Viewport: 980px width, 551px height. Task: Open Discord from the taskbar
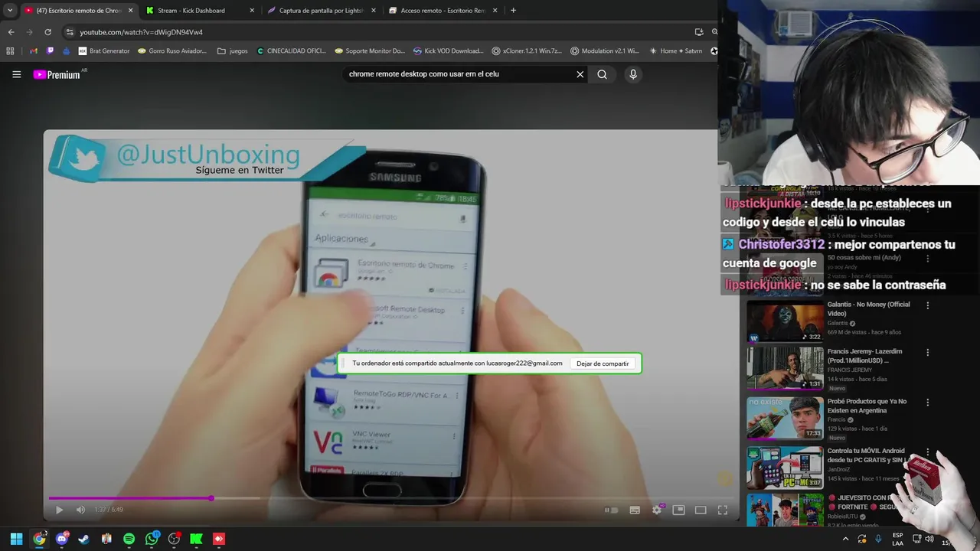point(62,539)
